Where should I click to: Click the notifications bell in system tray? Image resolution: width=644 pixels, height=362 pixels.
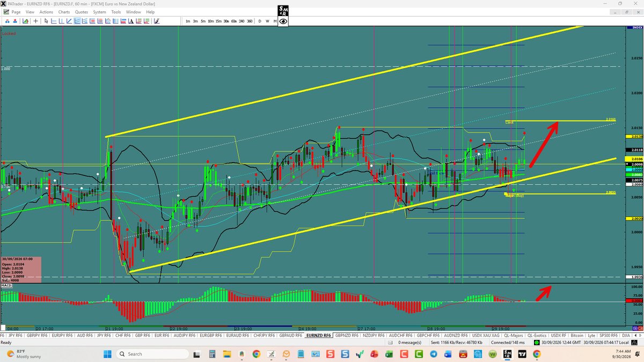(637, 354)
